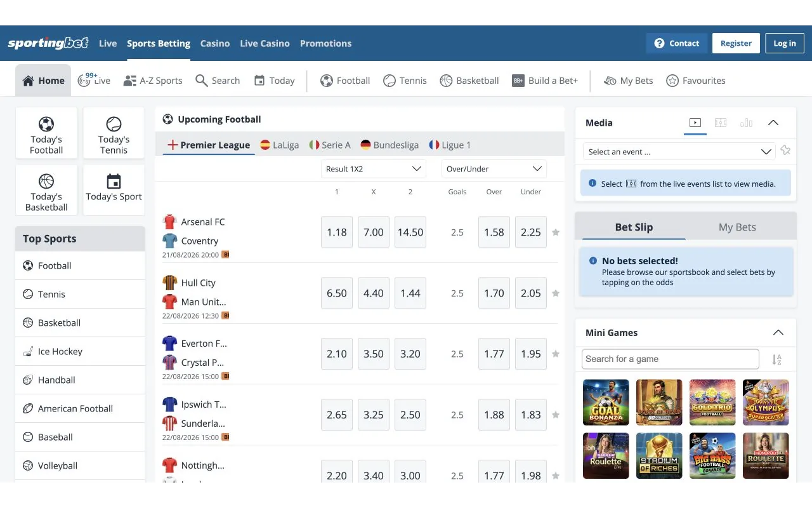This screenshot has height=508, width=812.
Task: Select Tennis in Top Sports list
Action: point(80,294)
